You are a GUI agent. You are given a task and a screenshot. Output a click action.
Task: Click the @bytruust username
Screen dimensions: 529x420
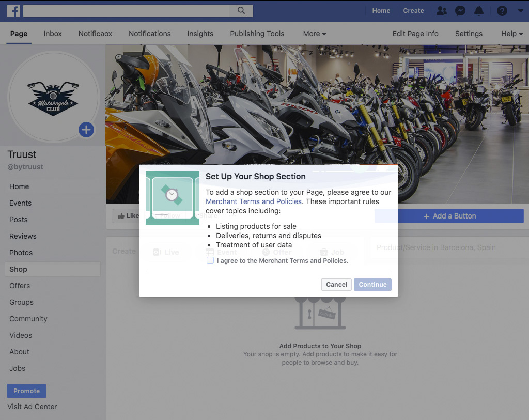[25, 167]
